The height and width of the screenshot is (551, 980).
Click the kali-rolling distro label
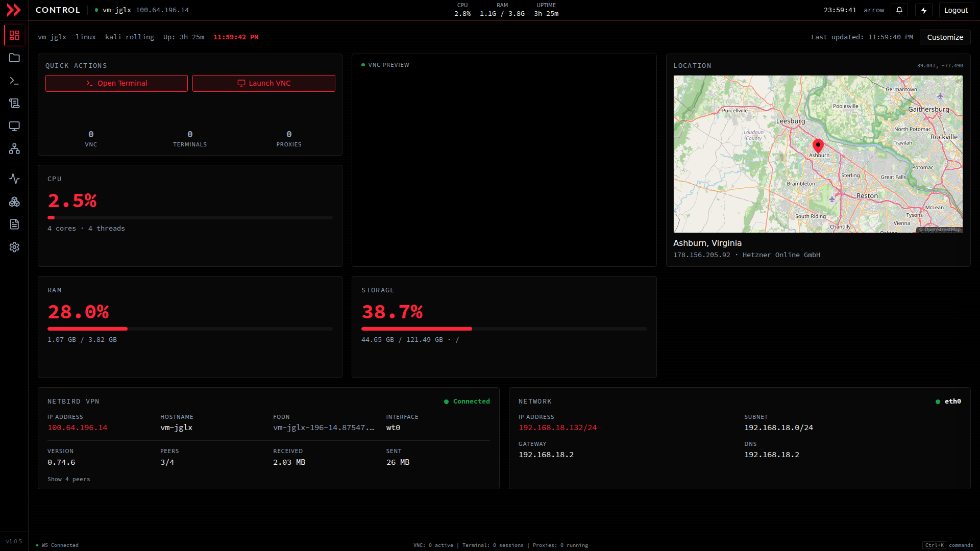[130, 37]
